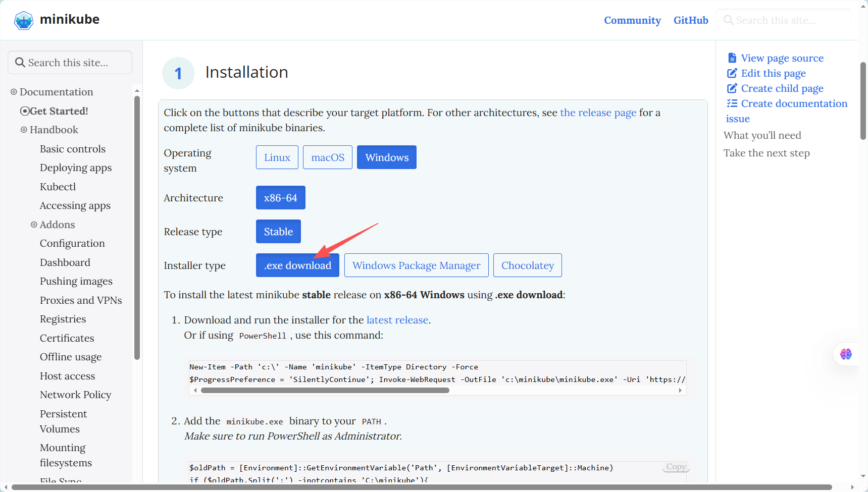Focus the sidebar Search this site field

(x=70, y=63)
